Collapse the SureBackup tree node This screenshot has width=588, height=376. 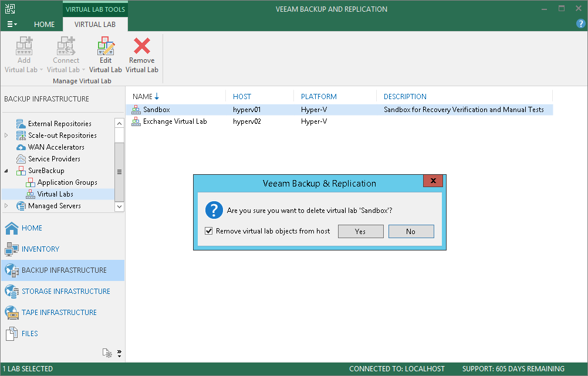6,171
